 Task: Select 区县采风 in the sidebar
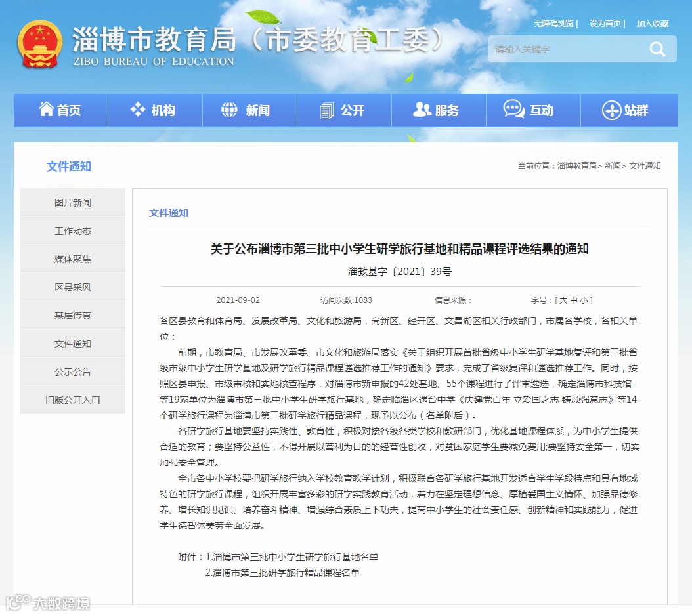(73, 287)
